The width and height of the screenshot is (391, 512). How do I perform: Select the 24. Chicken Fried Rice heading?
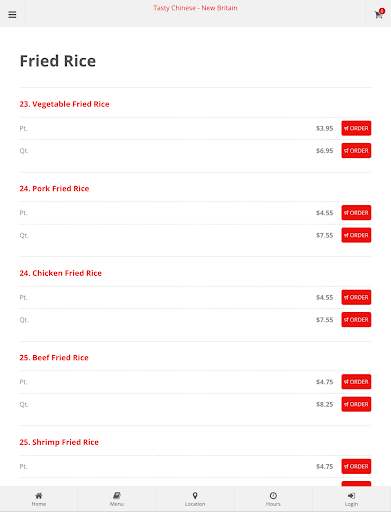60,273
